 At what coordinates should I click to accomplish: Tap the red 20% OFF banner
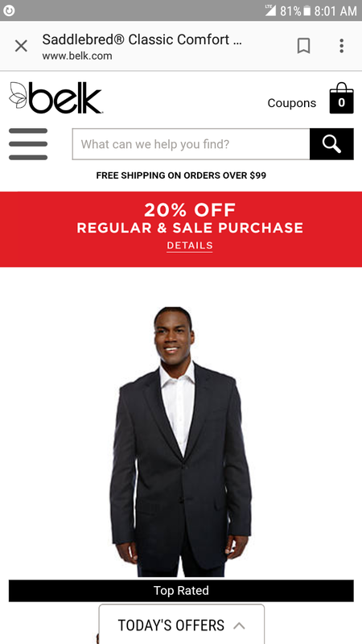[181, 229]
